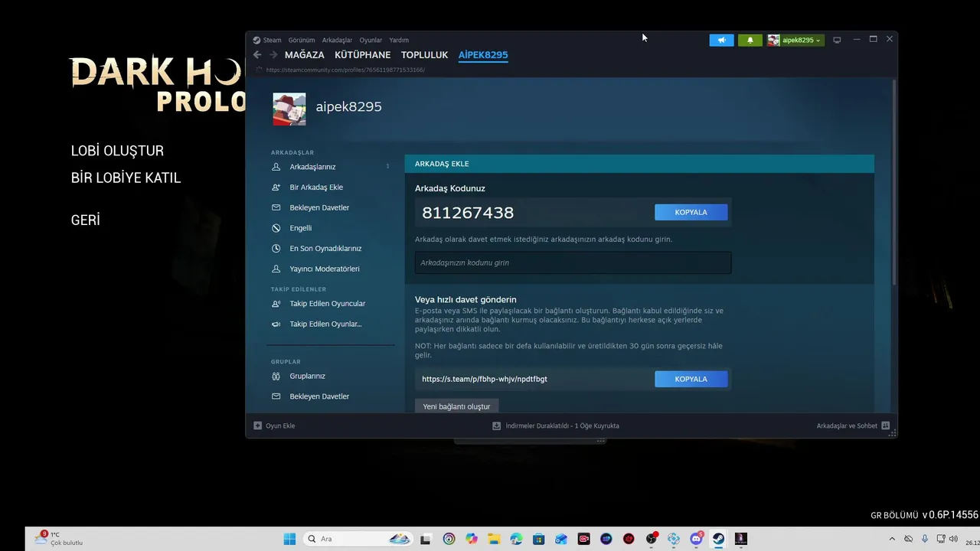Copy the friend code 811267438 with KOPYALA
The width and height of the screenshot is (980, 551).
(691, 212)
